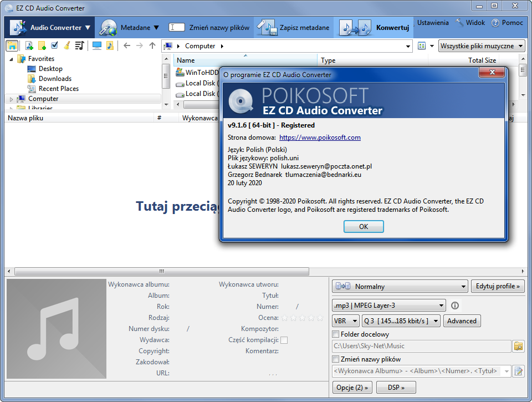Click Zmień nazwy plików in the top toolbar

(x=219, y=28)
